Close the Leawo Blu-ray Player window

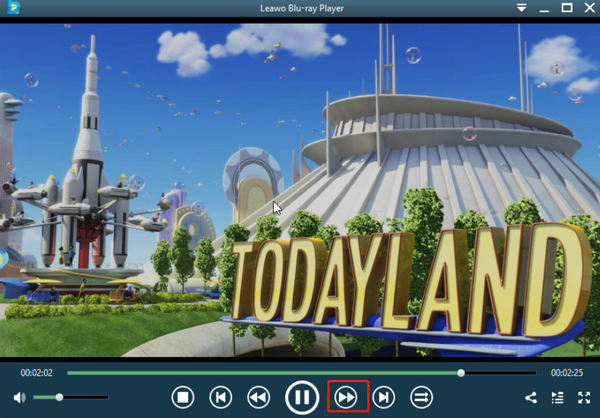click(590, 8)
